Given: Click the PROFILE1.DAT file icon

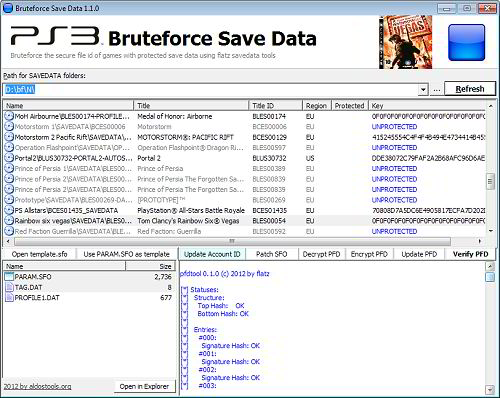Looking at the screenshot, I should pos(9,298).
